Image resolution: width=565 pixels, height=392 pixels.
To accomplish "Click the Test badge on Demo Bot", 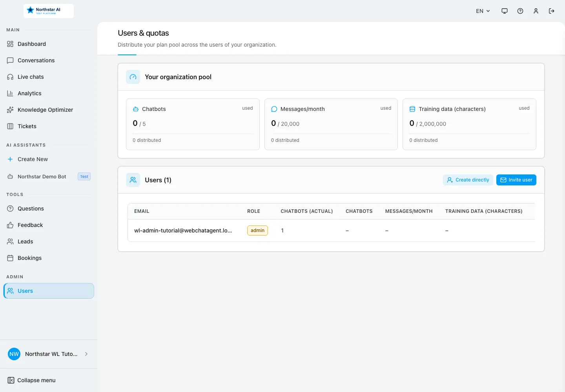I will 84,176.
